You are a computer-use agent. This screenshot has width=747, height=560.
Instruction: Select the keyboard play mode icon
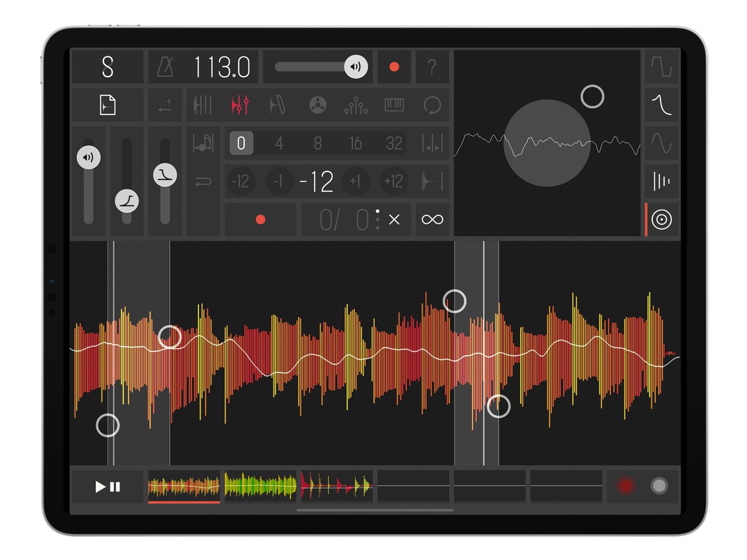[x=394, y=105]
